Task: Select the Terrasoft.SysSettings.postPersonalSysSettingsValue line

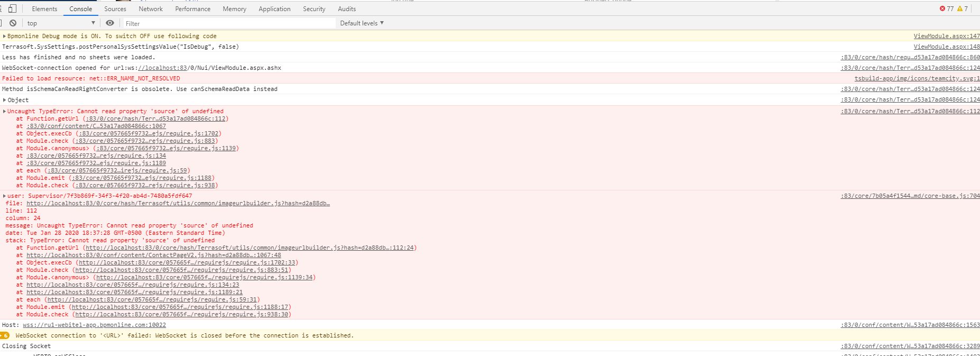Action: click(x=121, y=47)
